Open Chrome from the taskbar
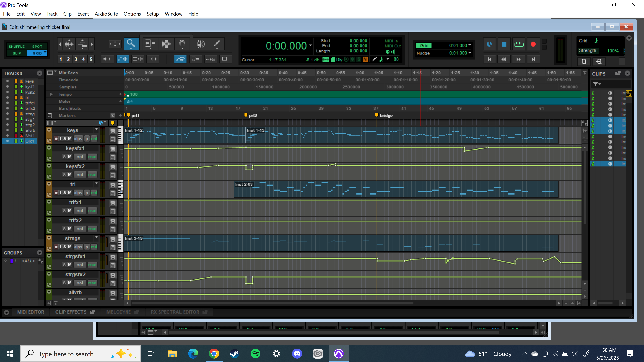Screen dimensions: 644x362 [x=214, y=353]
